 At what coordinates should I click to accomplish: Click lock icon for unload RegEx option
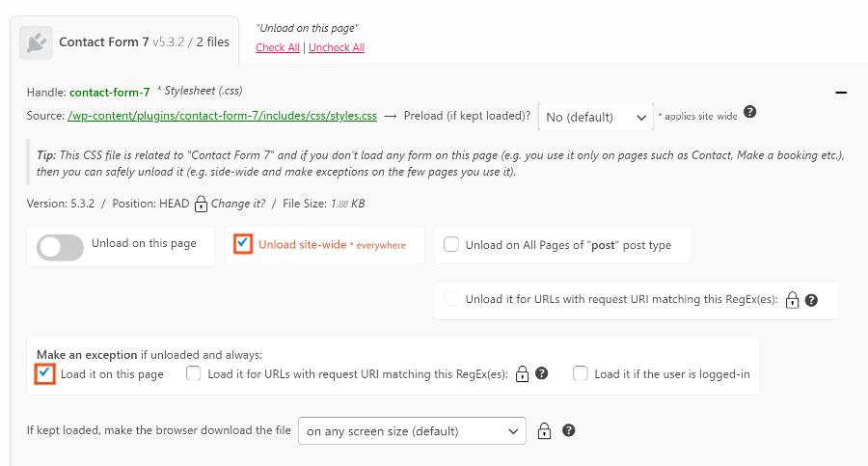click(x=792, y=300)
